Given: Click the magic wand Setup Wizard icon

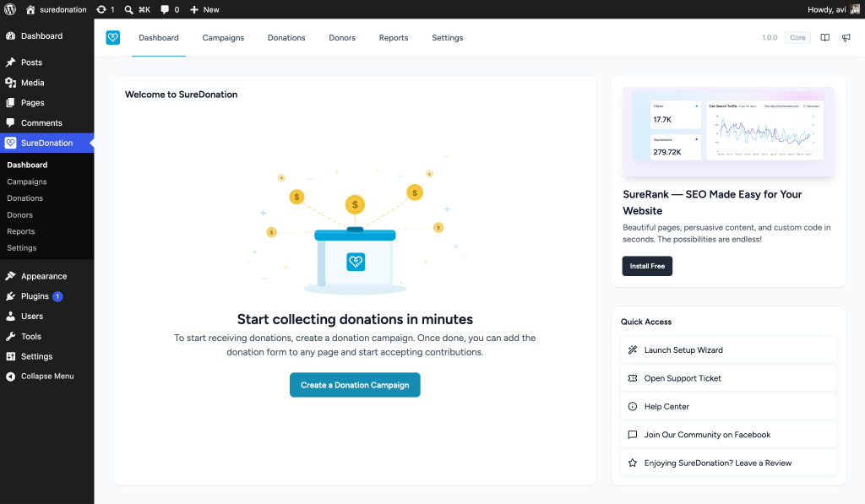Looking at the screenshot, I should pos(633,350).
